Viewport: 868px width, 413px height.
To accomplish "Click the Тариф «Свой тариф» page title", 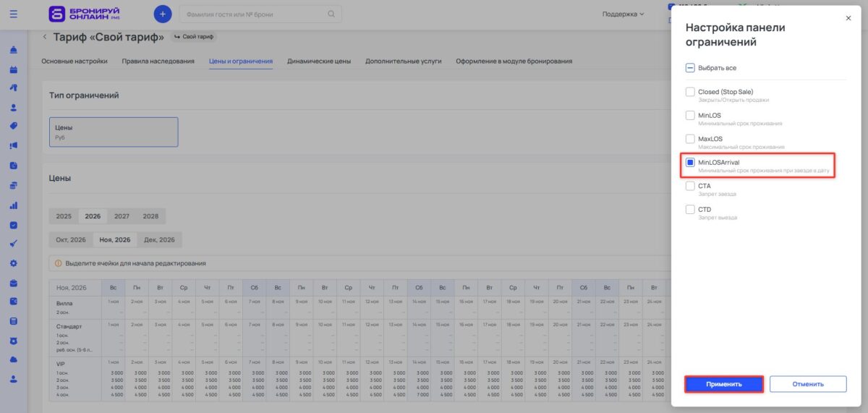I will point(109,37).
